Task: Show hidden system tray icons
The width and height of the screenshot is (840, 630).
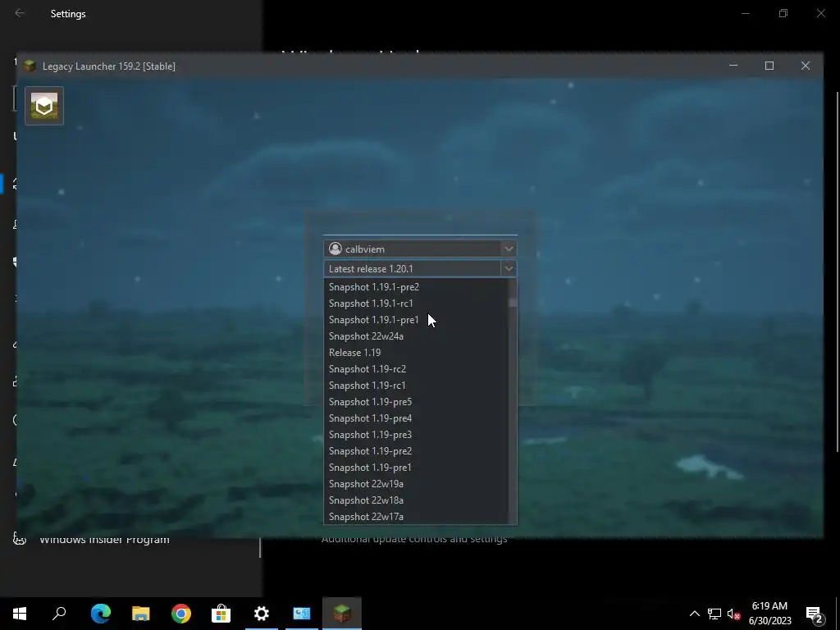Action: (x=694, y=614)
